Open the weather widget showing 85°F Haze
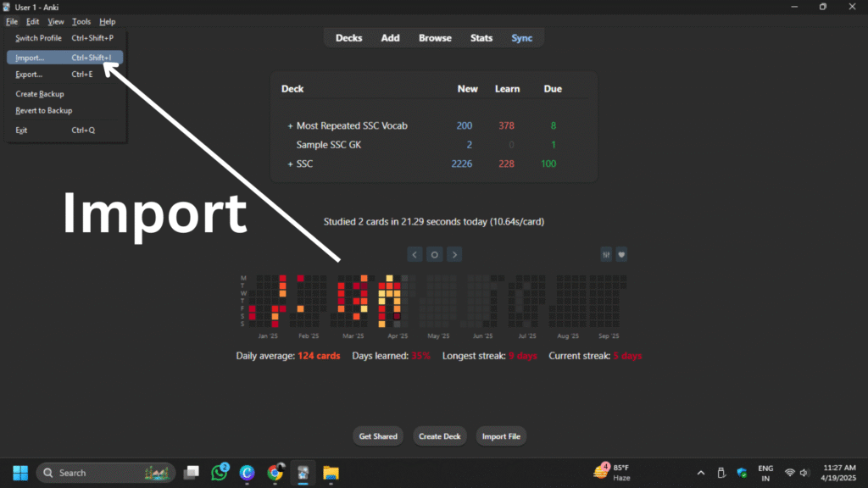 point(612,473)
